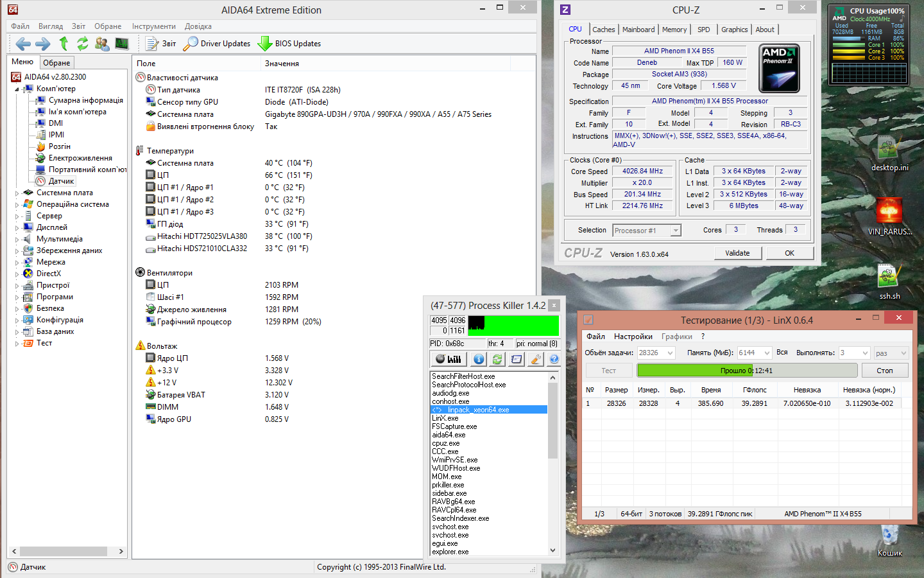
Task: Open ssh.sh desktop icon
Action: [889, 282]
